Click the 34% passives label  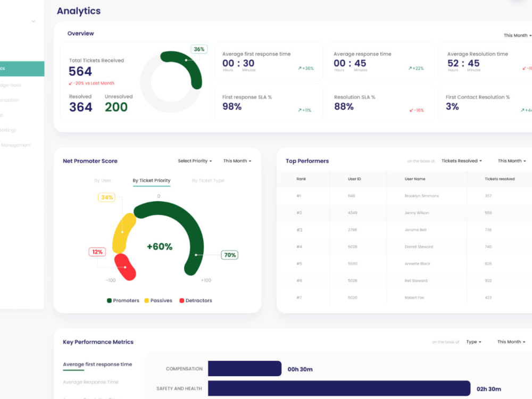point(106,197)
